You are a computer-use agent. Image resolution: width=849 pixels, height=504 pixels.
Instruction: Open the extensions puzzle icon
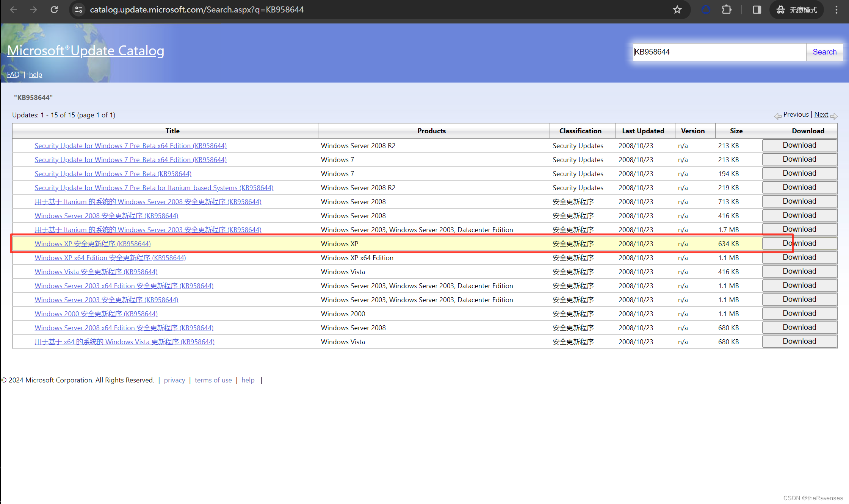[727, 10]
